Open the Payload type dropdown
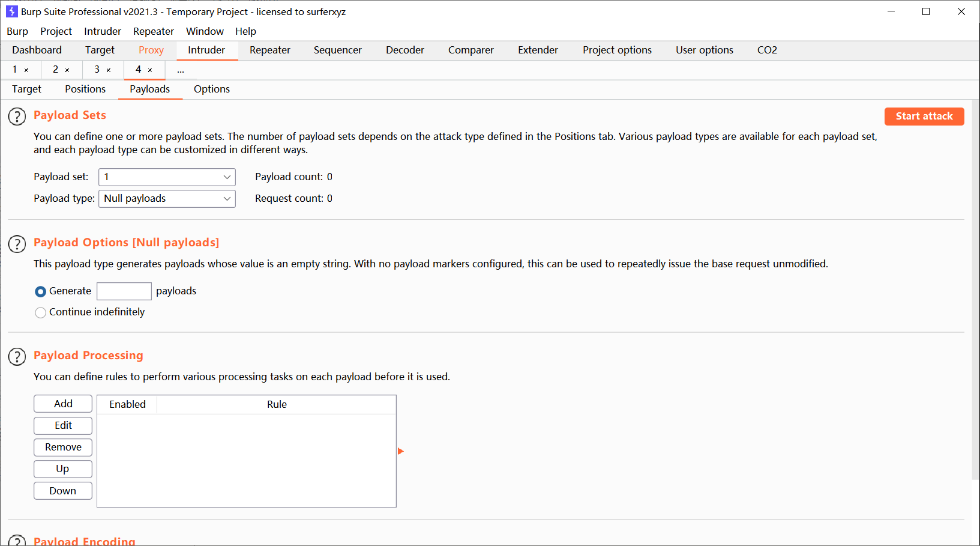 tap(167, 198)
